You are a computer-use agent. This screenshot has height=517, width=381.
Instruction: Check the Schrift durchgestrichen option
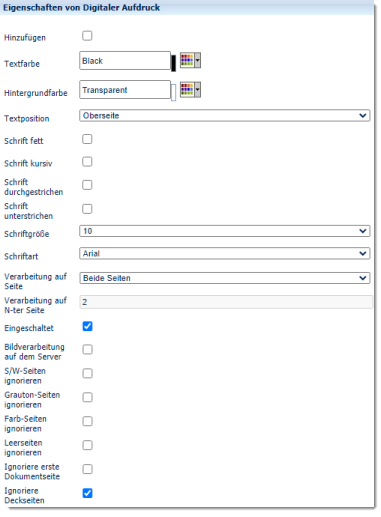[87, 185]
